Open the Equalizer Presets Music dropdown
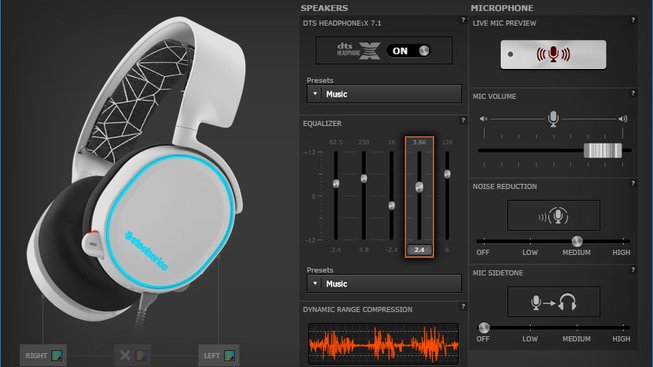The width and height of the screenshot is (653, 367). coord(384,284)
